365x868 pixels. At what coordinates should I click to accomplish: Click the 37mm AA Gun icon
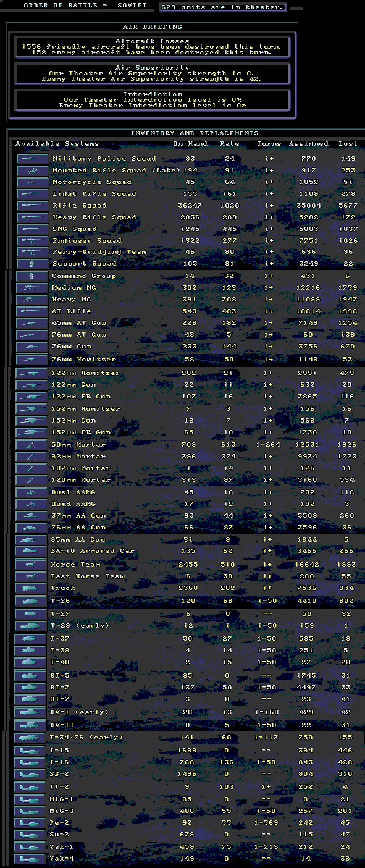pyautogui.click(x=31, y=516)
